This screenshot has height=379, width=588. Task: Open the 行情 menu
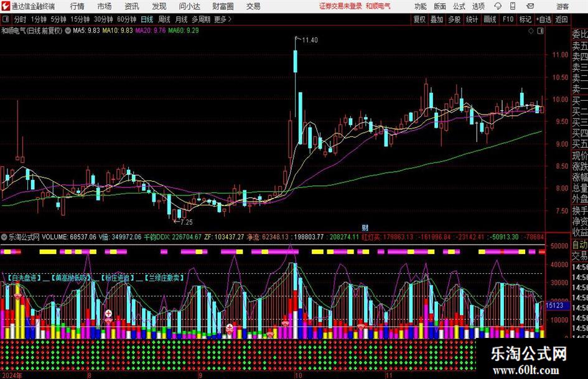pos(77,6)
